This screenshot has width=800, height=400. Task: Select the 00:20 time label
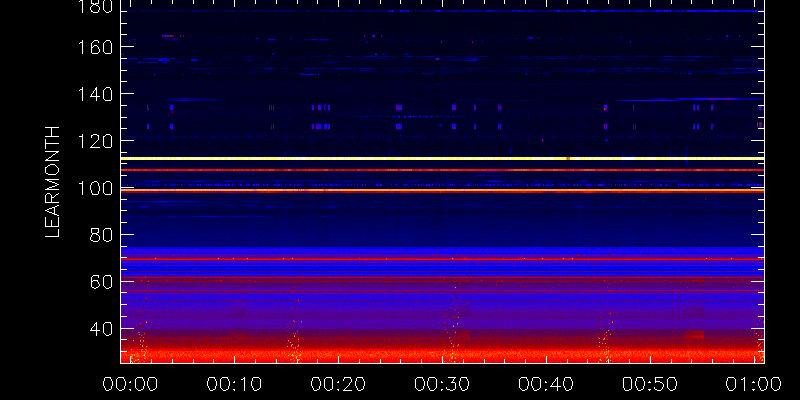pos(338,384)
